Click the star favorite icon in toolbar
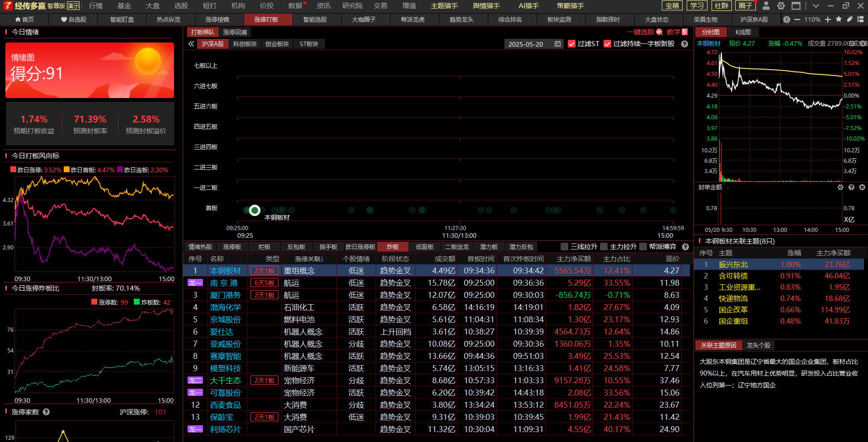The height and width of the screenshot is (442, 868). pos(839,19)
